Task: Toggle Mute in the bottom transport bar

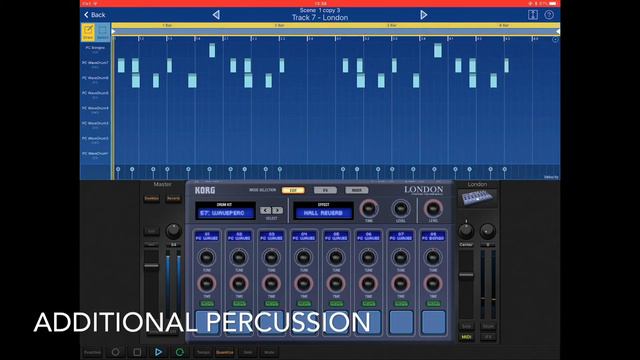Action: point(269,352)
